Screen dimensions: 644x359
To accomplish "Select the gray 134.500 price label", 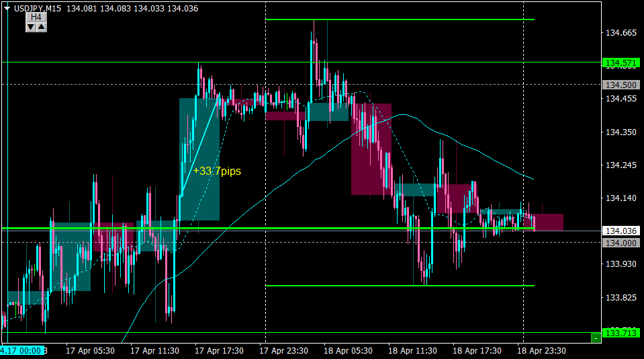I will coord(621,85).
